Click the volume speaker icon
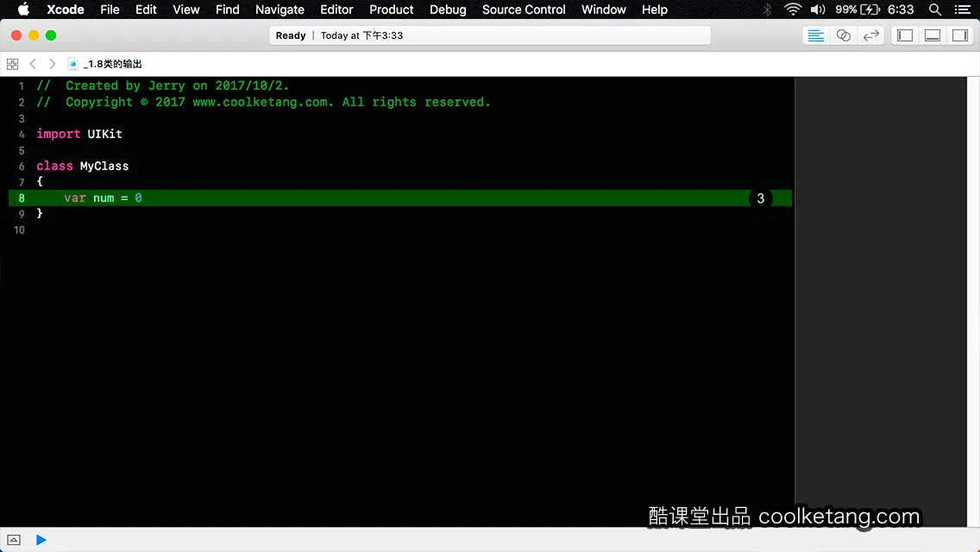 (818, 9)
